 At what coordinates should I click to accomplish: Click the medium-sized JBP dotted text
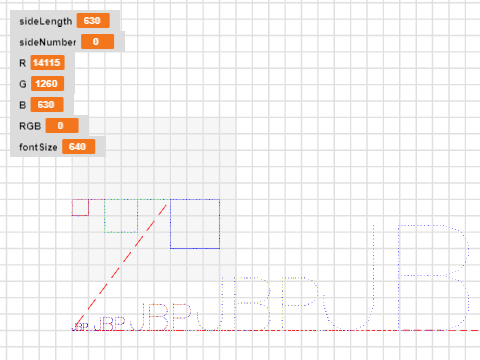[163, 317]
